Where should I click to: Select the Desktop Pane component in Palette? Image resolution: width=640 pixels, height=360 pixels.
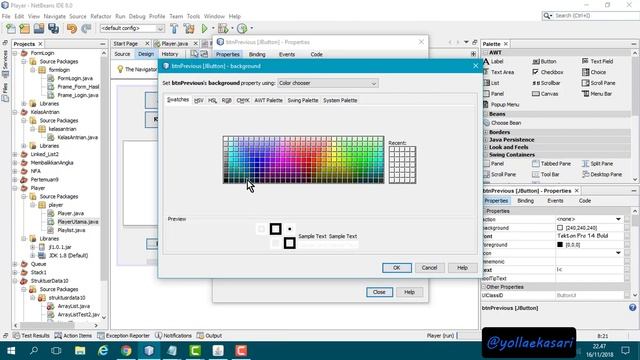click(x=602, y=174)
